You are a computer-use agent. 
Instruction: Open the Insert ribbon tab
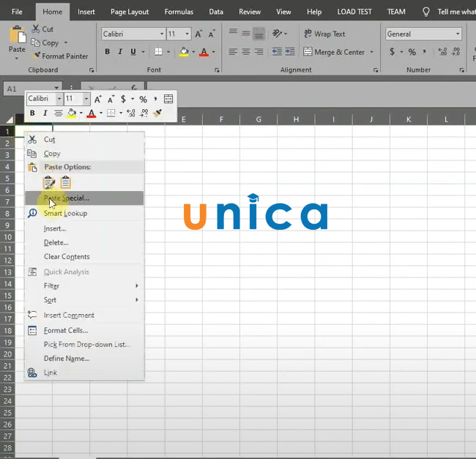(x=86, y=12)
